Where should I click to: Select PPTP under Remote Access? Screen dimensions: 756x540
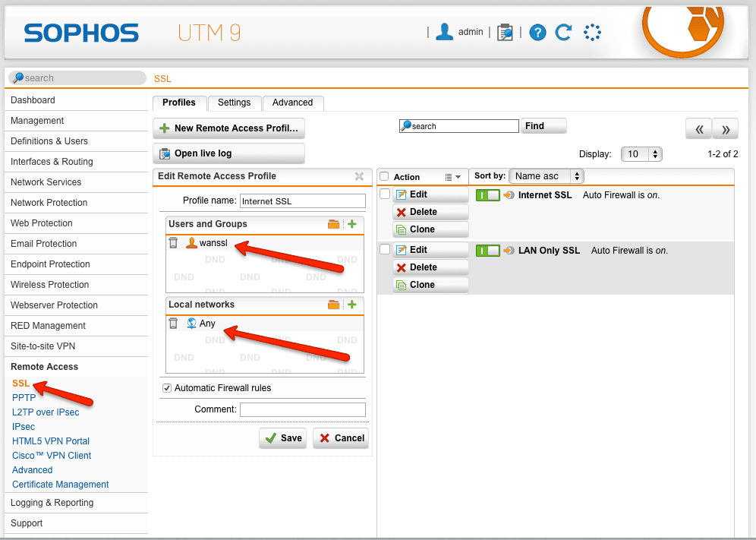click(24, 398)
